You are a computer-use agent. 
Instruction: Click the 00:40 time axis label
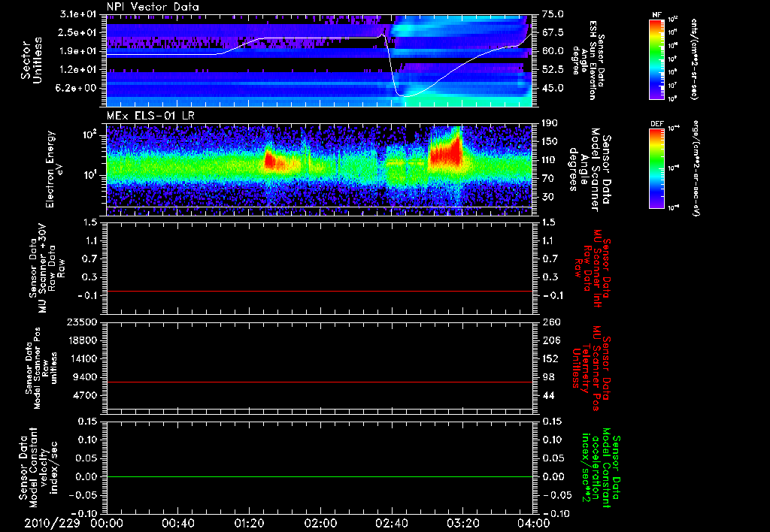[x=177, y=523]
